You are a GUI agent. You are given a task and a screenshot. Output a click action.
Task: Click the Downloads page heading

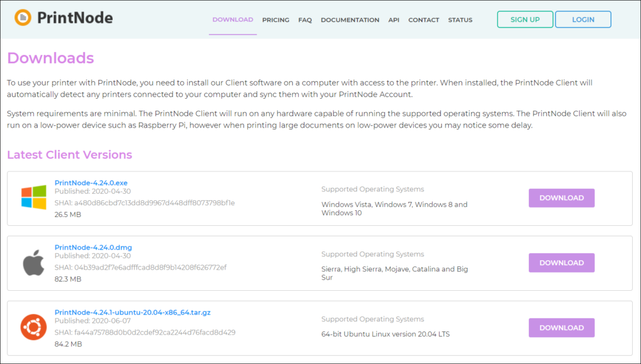[50, 58]
